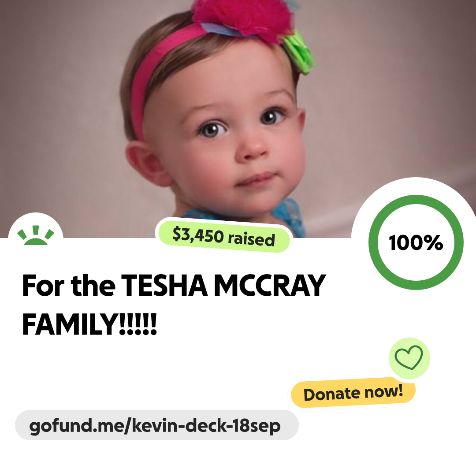This screenshot has height=476, width=476.
Task: Click the word "raised" in the green badge
Action: point(251,239)
